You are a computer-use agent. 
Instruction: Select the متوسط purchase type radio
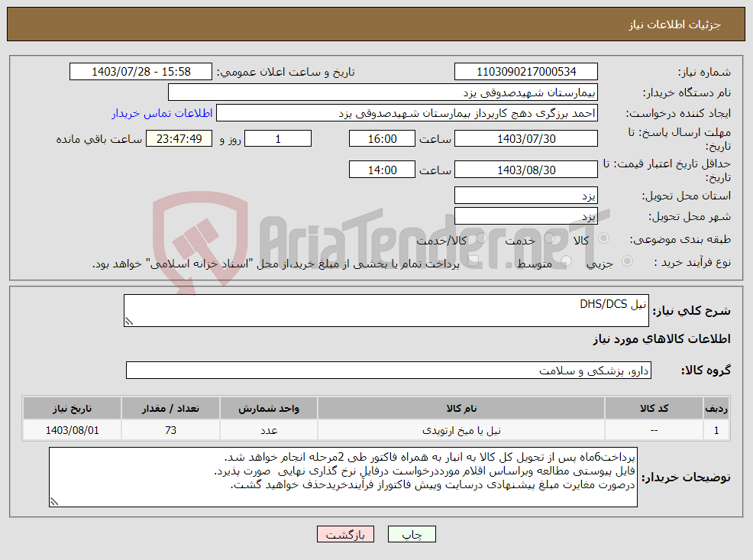(566, 261)
